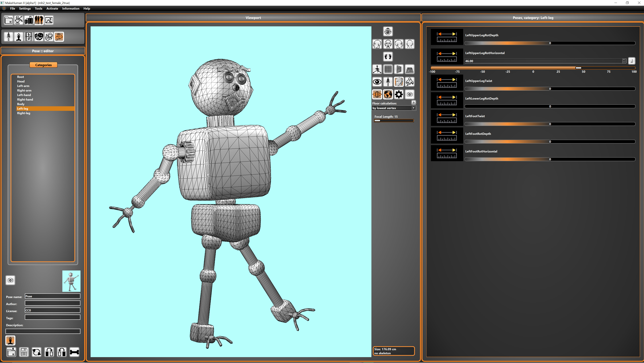Click the top-view head icon in viewport controls
This screenshot has height=363, width=644.
(x=388, y=31)
